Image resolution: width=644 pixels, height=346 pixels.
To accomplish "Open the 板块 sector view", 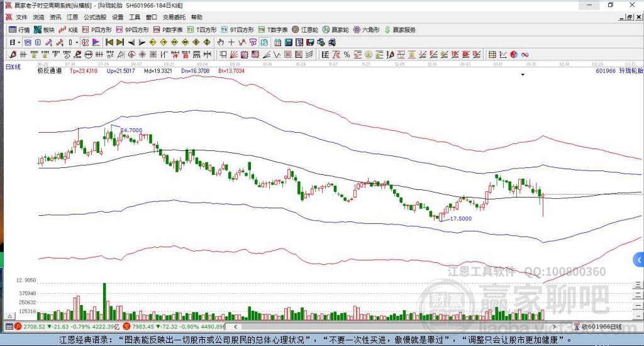I will click(x=44, y=30).
